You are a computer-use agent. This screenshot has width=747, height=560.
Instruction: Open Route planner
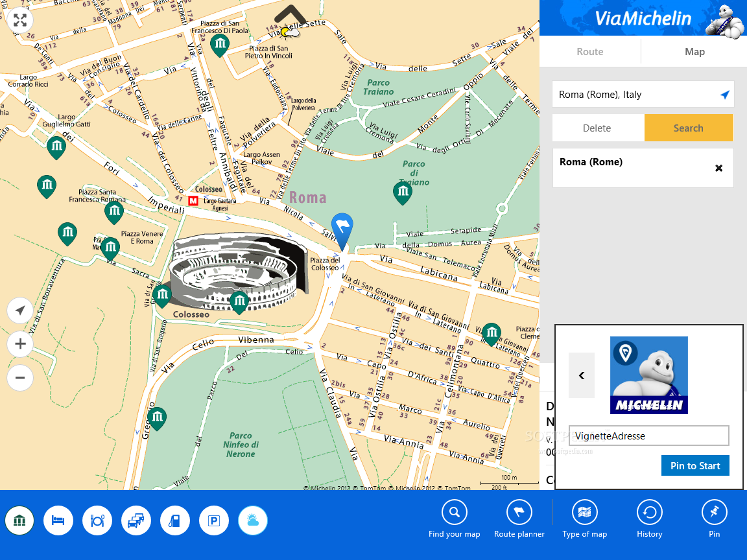519,520
